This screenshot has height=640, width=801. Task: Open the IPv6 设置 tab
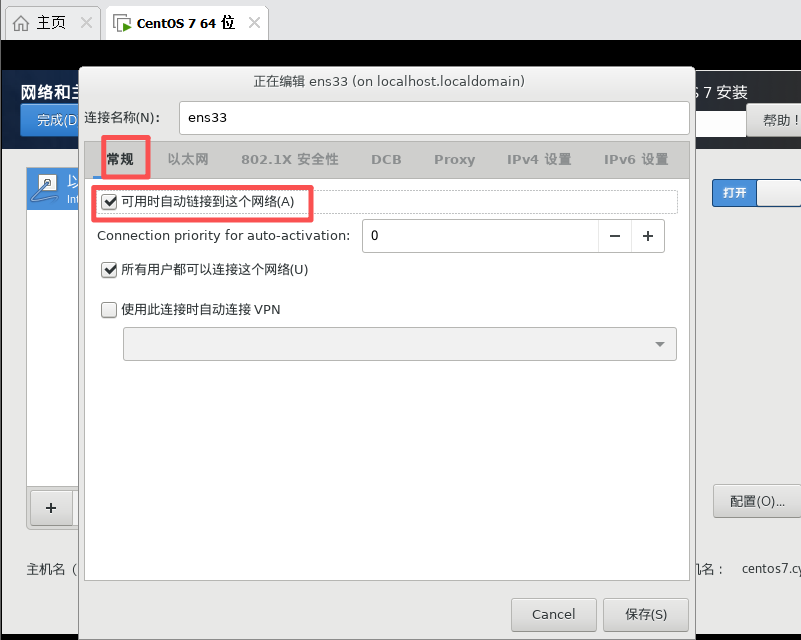[x=636, y=159]
